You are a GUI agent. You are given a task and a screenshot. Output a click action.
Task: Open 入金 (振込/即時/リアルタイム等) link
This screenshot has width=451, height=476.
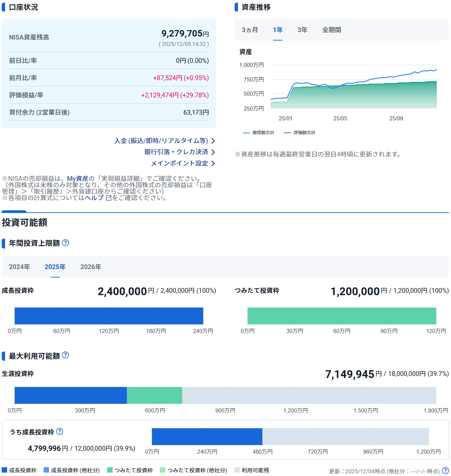coord(161,141)
